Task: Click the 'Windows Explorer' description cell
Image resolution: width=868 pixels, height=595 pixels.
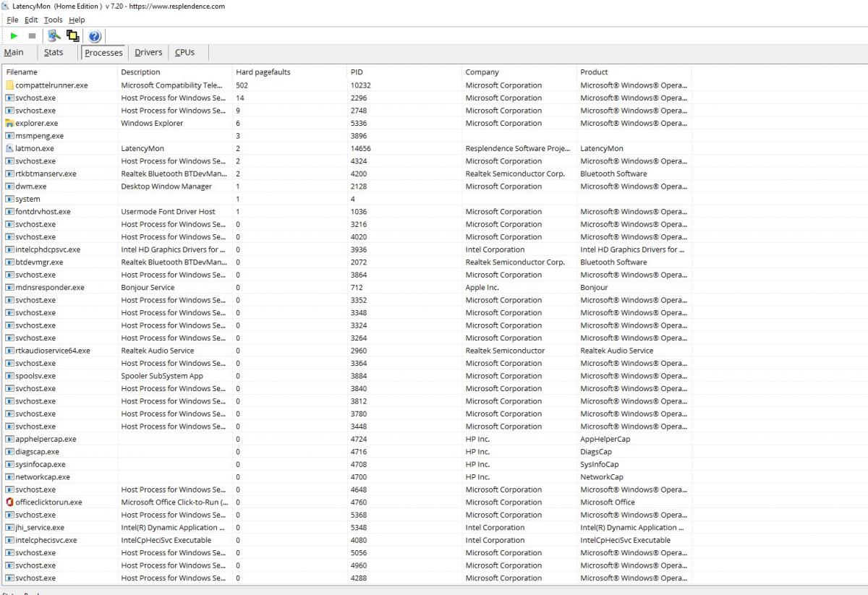Action: click(x=152, y=123)
